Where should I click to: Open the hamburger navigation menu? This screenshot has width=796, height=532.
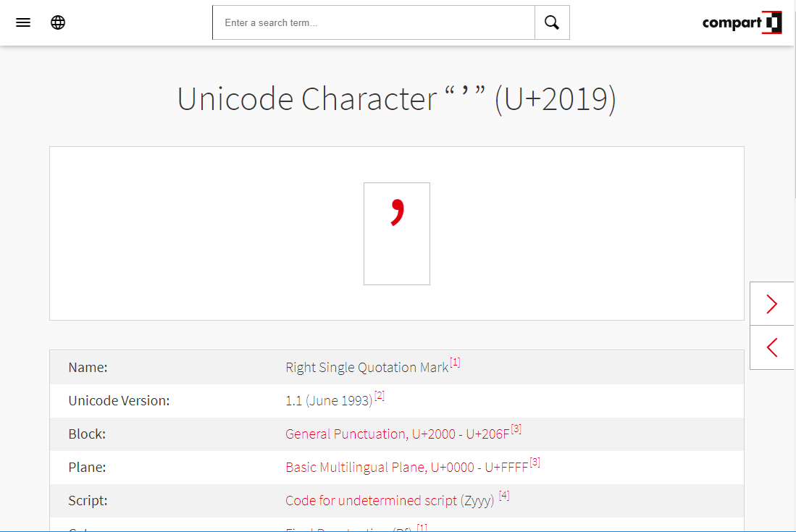point(23,22)
